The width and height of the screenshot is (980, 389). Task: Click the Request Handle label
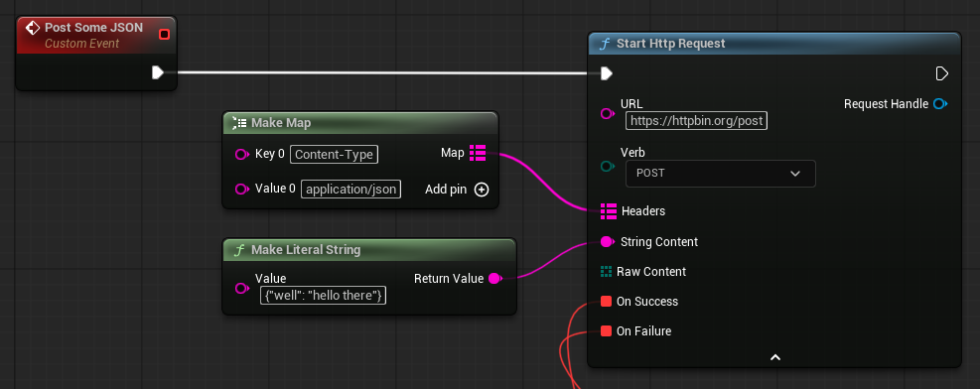pos(887,104)
